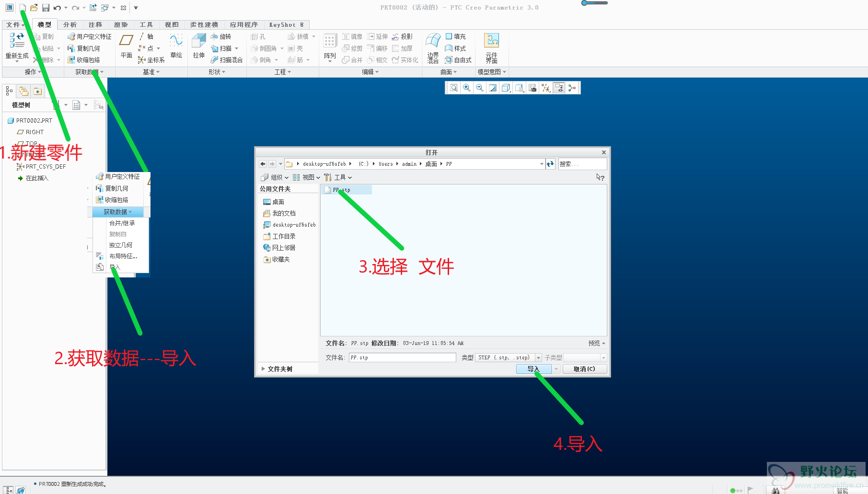Click the Cancel (取消) button

pyautogui.click(x=584, y=369)
